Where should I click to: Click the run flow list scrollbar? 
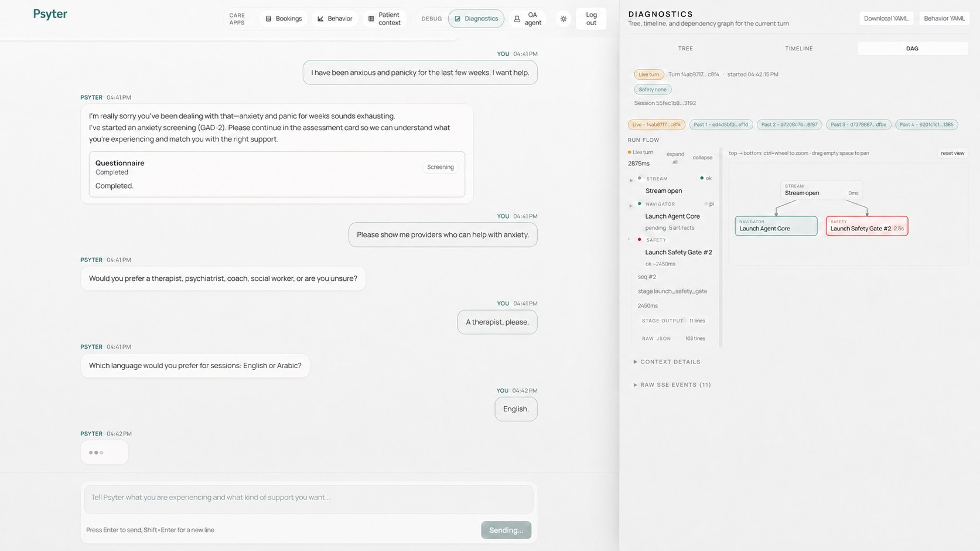720,247
